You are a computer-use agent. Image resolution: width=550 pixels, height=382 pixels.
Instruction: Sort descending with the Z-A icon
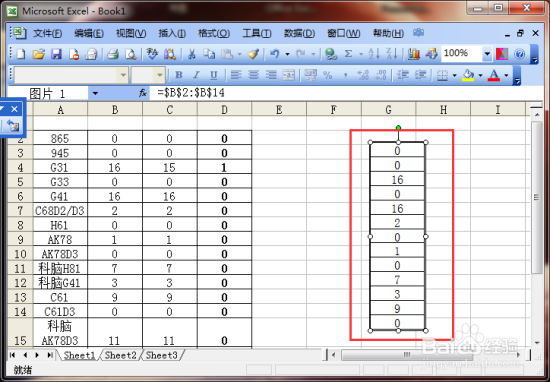391,54
